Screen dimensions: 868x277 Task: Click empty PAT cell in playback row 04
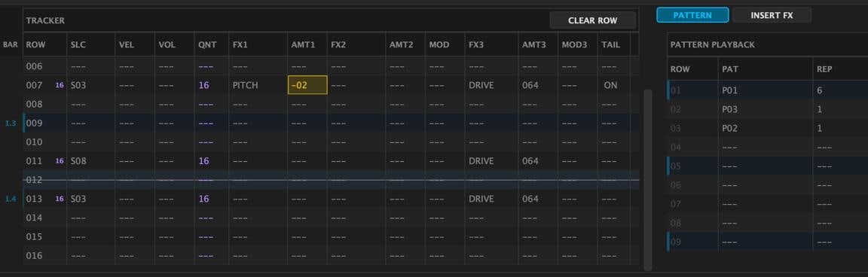pos(765,147)
